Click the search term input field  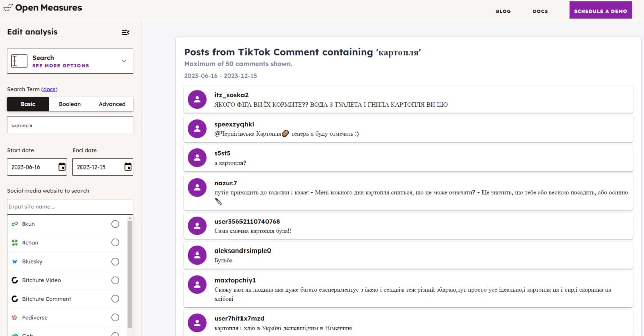70,125
